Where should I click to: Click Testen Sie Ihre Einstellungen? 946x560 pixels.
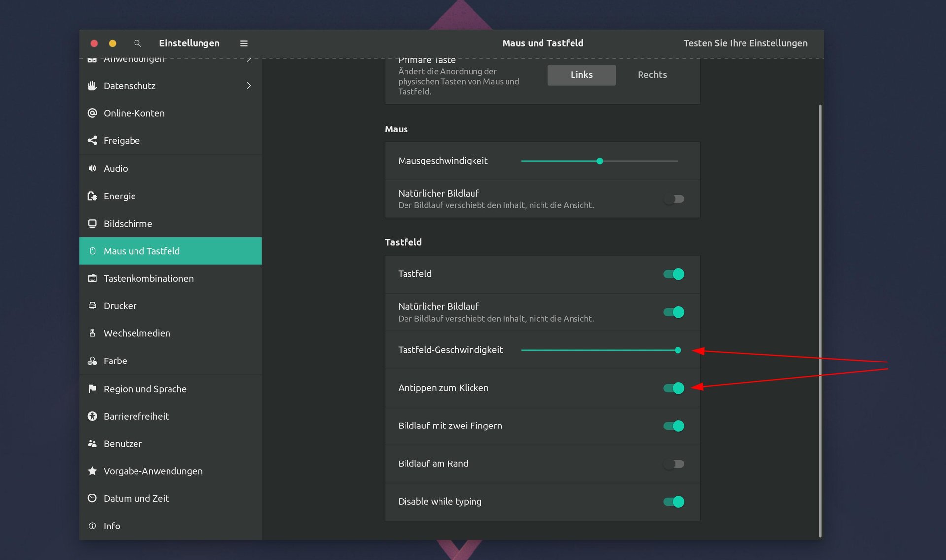pyautogui.click(x=745, y=43)
